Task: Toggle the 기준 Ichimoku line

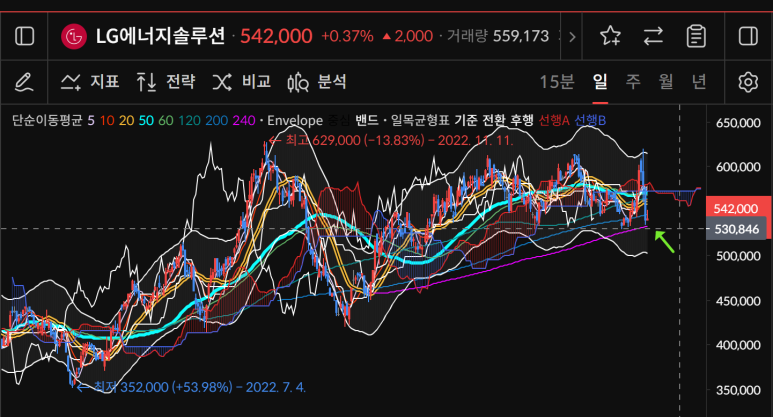Action: [x=465, y=120]
